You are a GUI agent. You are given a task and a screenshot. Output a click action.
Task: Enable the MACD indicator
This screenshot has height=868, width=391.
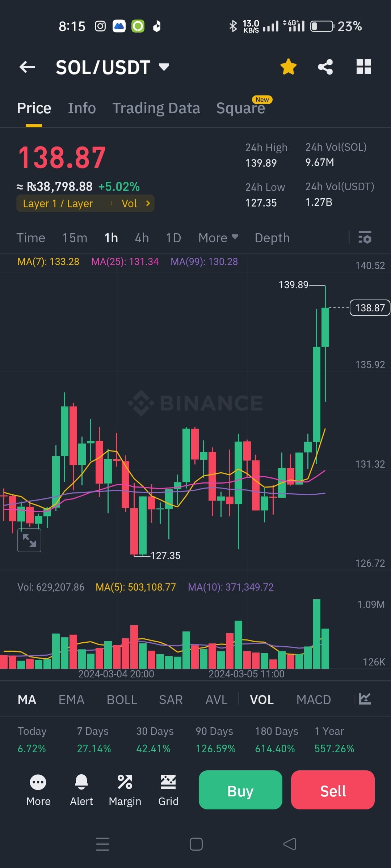click(314, 699)
